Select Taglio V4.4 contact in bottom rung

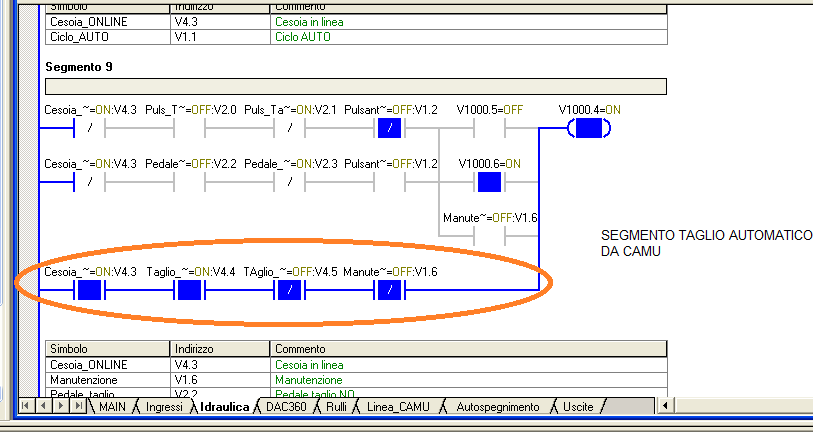[x=189, y=290]
